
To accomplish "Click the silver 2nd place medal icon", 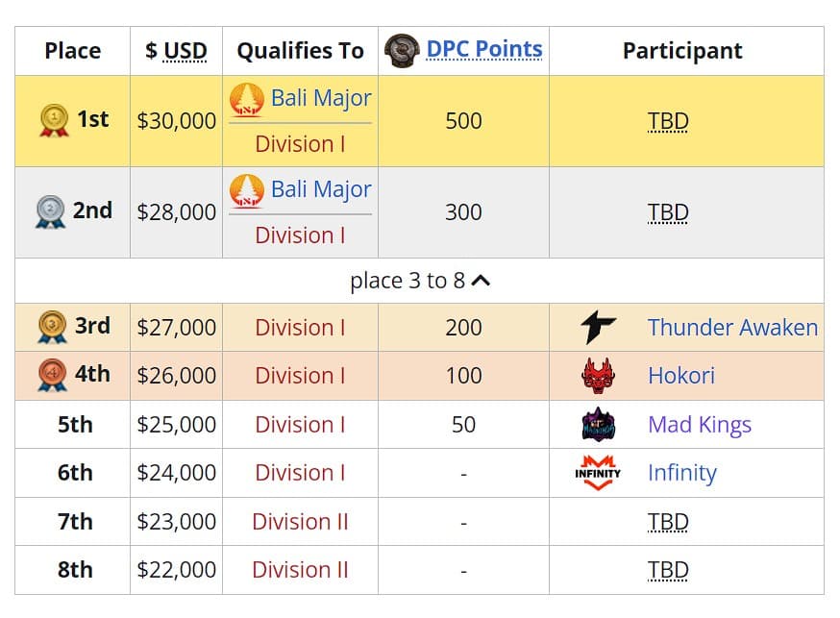I will click(x=50, y=211).
